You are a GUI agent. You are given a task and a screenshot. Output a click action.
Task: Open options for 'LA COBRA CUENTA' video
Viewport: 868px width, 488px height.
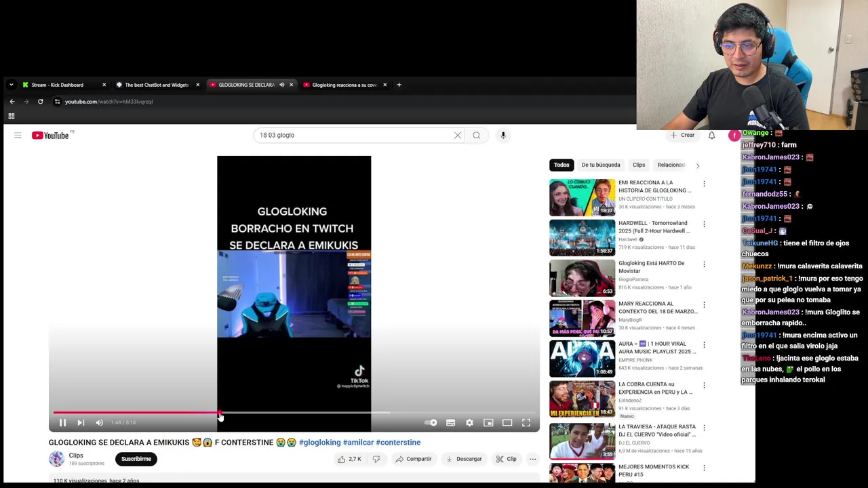click(704, 385)
